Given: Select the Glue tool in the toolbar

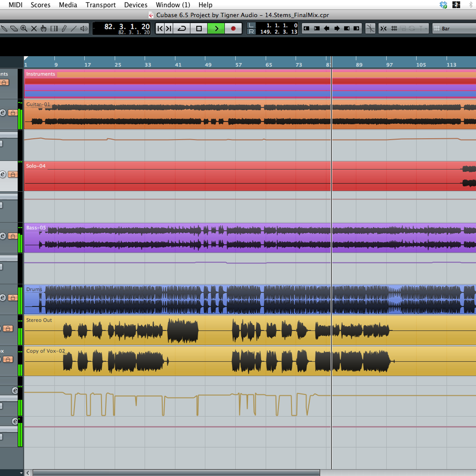Looking at the screenshot, I should click(4, 29).
